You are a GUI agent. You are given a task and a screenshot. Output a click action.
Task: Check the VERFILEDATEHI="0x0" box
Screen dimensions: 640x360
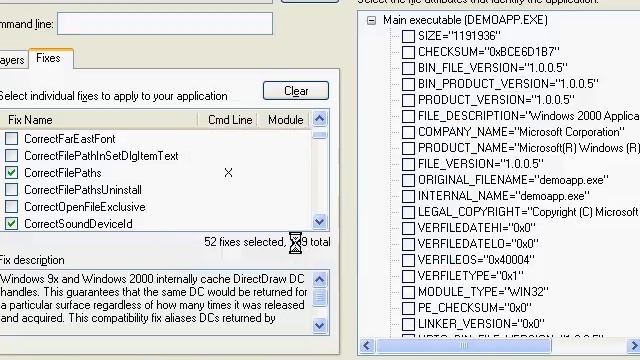408,228
